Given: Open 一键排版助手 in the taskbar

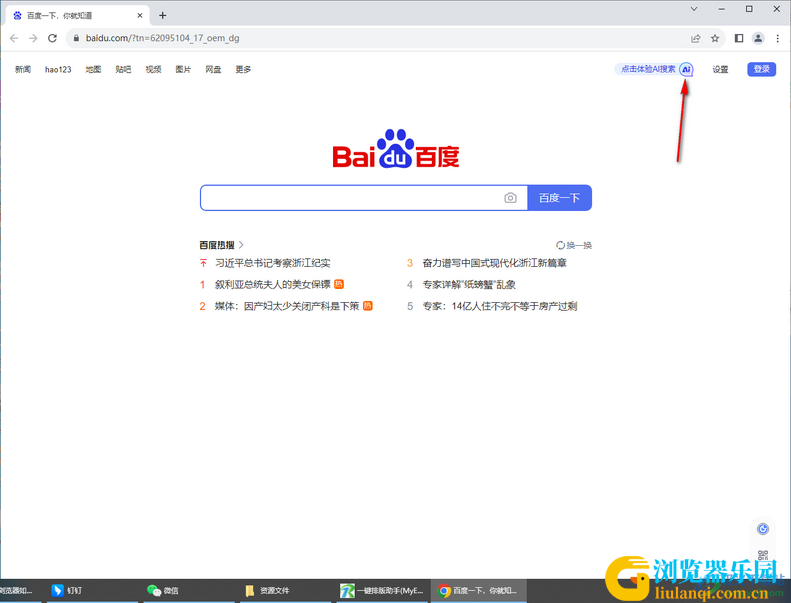Looking at the screenshot, I should click(x=382, y=590).
